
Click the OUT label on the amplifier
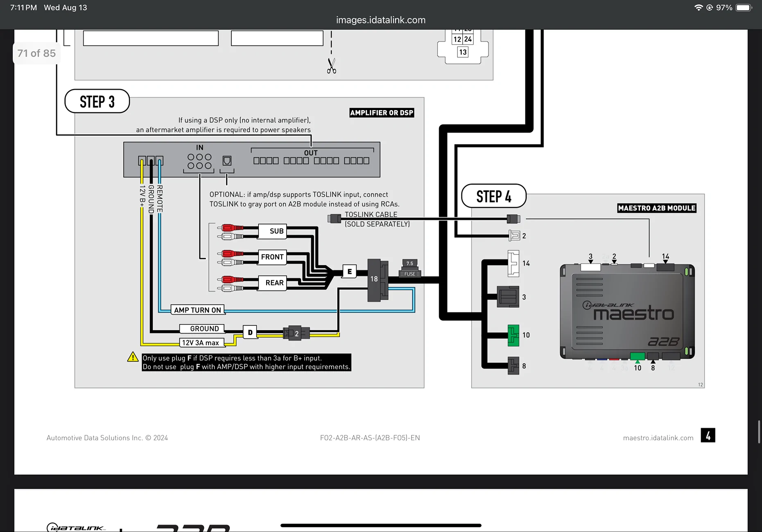pos(311,153)
